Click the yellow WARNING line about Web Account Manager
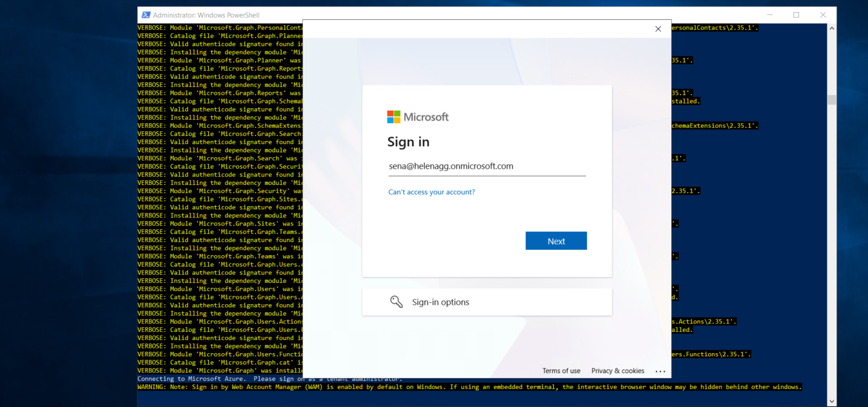Viewport: 868px width, 407px height. pos(469,387)
